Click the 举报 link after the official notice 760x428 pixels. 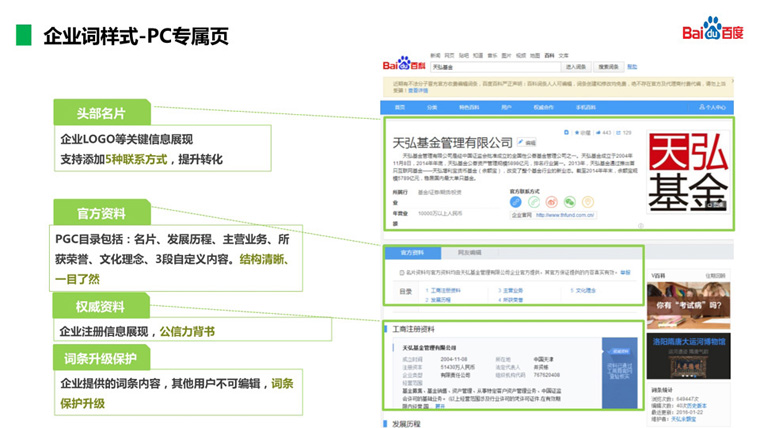click(x=626, y=272)
